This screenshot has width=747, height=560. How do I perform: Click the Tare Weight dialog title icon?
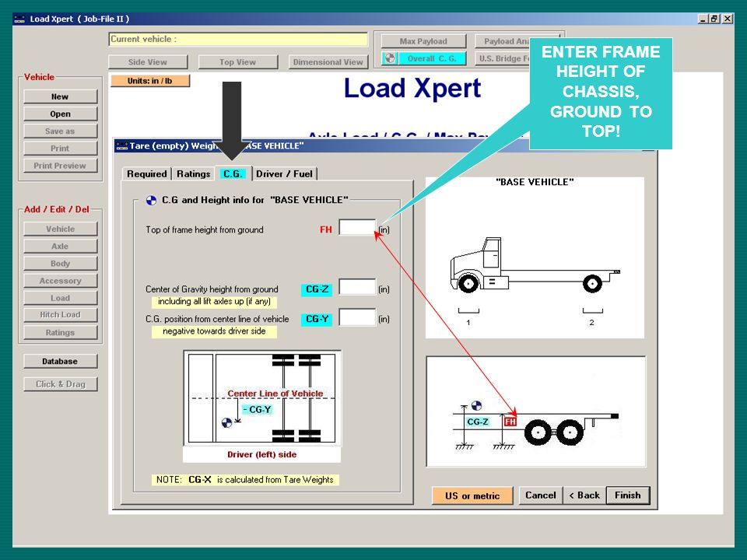(x=122, y=145)
